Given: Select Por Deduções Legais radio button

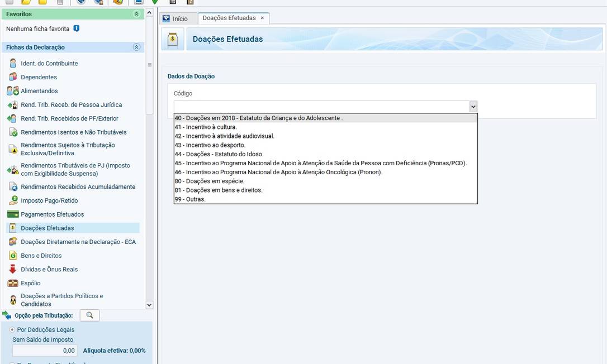Looking at the screenshot, I should [x=12, y=329].
